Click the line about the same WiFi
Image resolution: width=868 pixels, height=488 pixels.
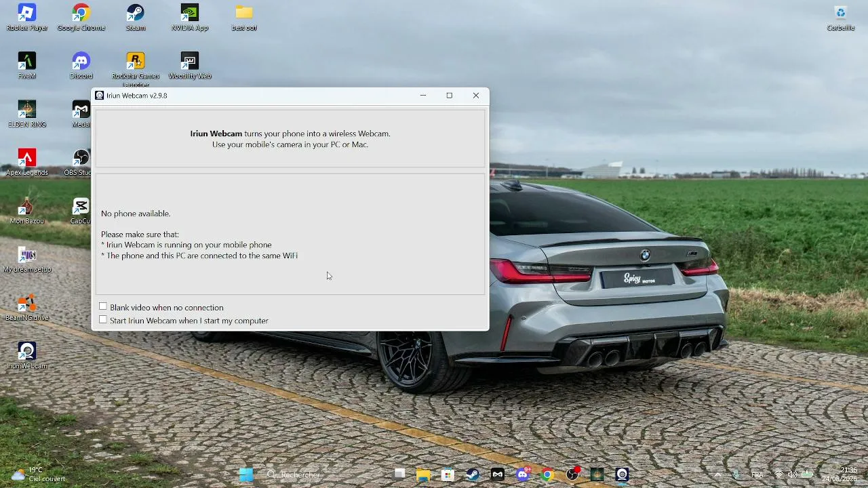pyautogui.click(x=199, y=256)
